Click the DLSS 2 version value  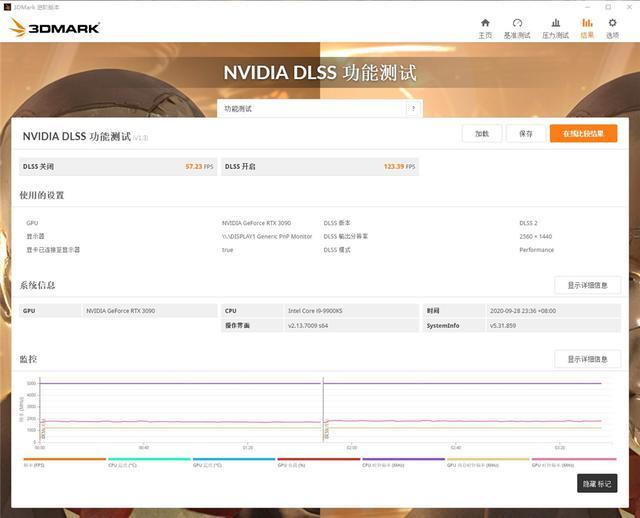(528, 223)
